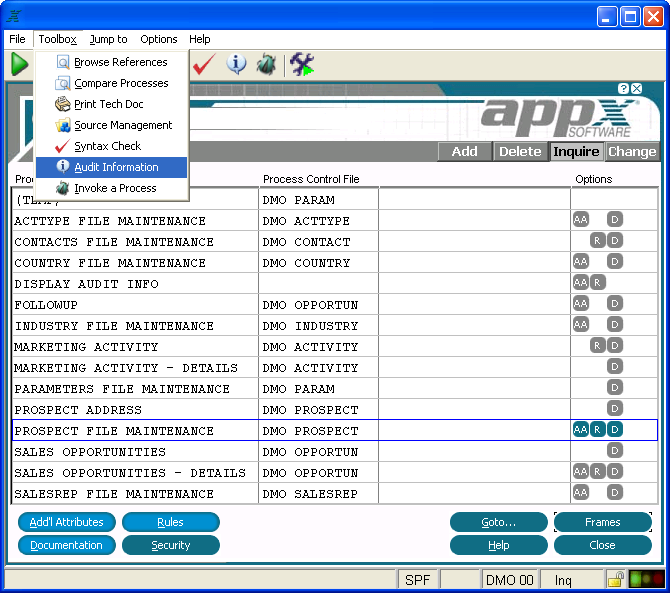Click the D badge on the SALES OPPORTUNITIES row
The width and height of the screenshot is (670, 593).
tap(615, 450)
